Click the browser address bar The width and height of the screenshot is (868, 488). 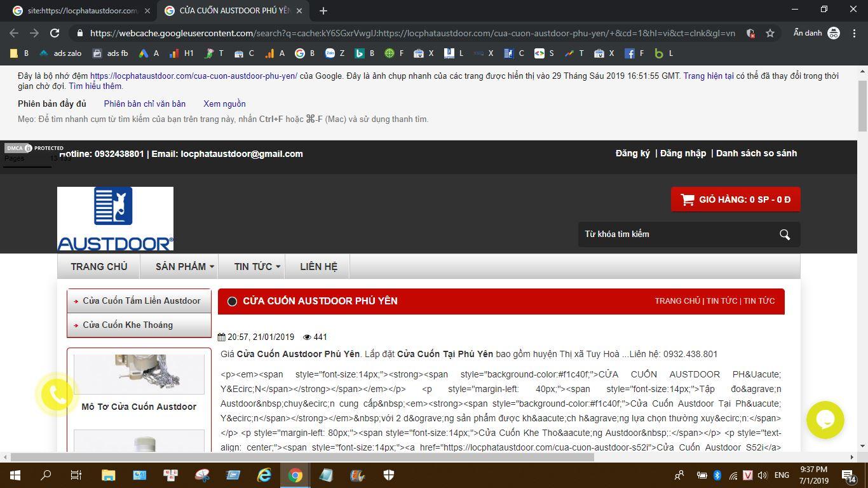click(412, 33)
